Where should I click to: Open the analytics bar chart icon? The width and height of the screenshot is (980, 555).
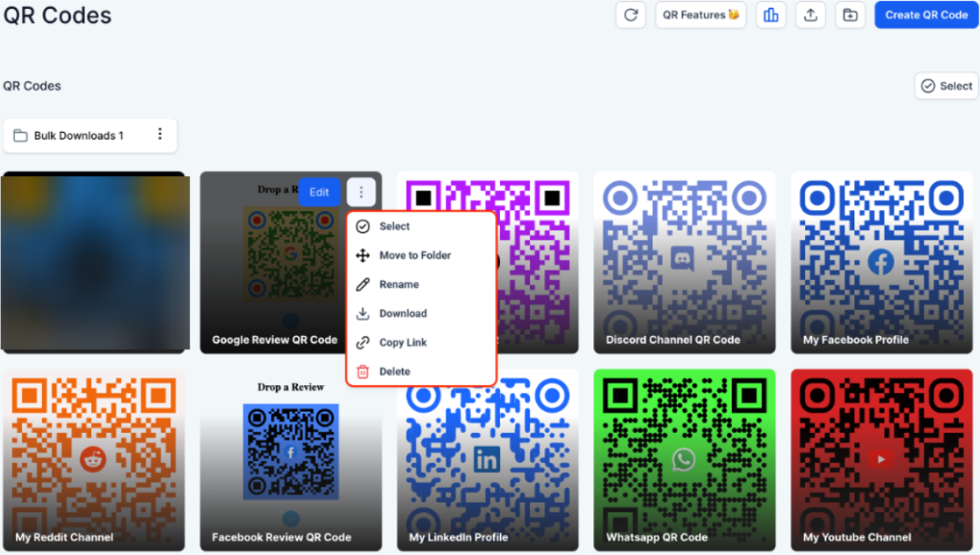771,15
